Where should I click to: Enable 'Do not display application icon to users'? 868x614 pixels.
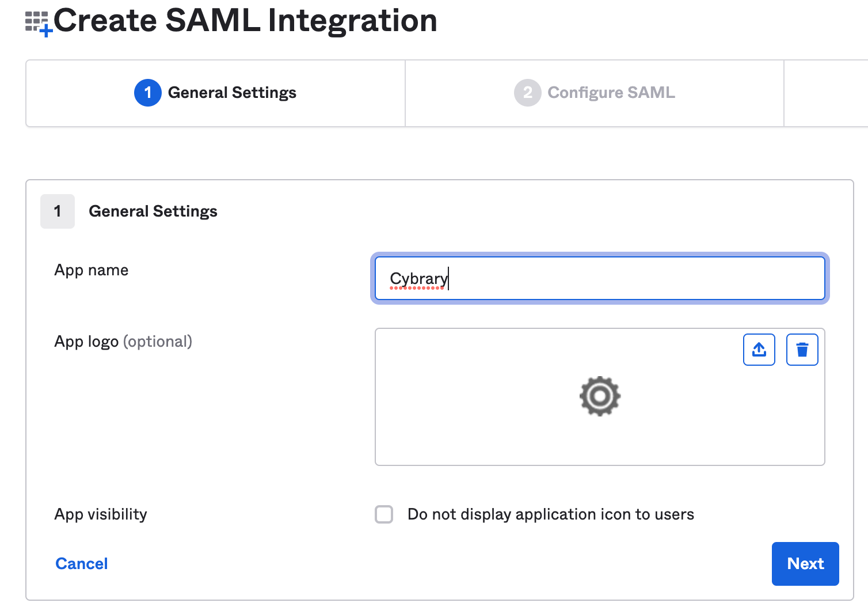point(384,514)
